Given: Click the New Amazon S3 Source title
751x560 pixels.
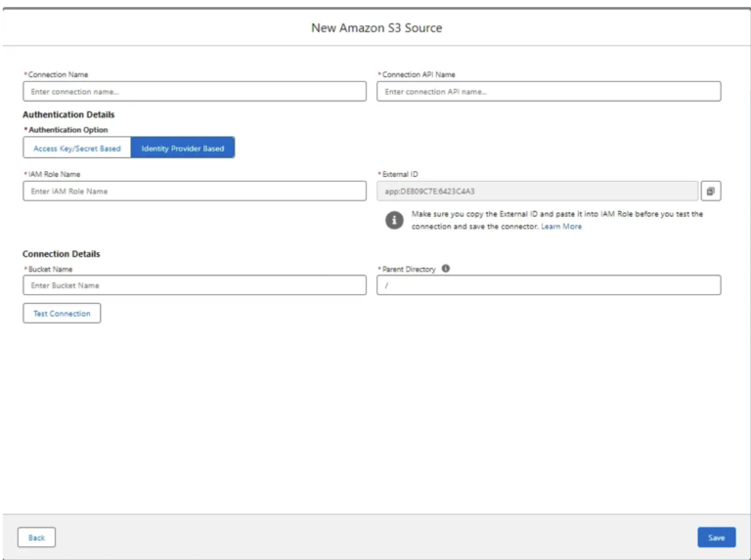Looking at the screenshot, I should point(376,27).
